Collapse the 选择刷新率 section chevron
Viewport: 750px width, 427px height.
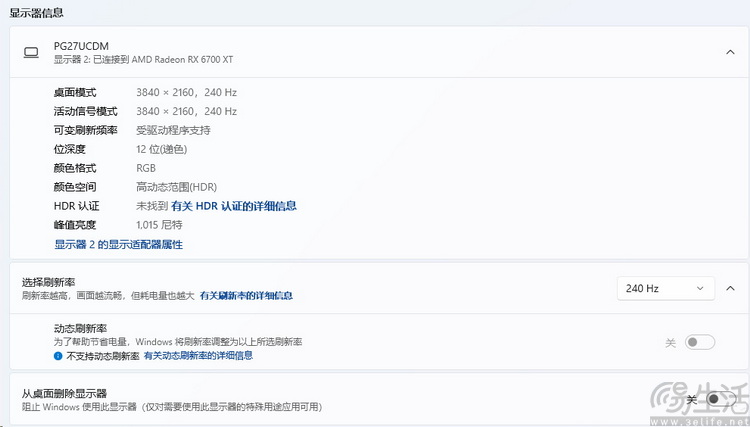(x=730, y=288)
